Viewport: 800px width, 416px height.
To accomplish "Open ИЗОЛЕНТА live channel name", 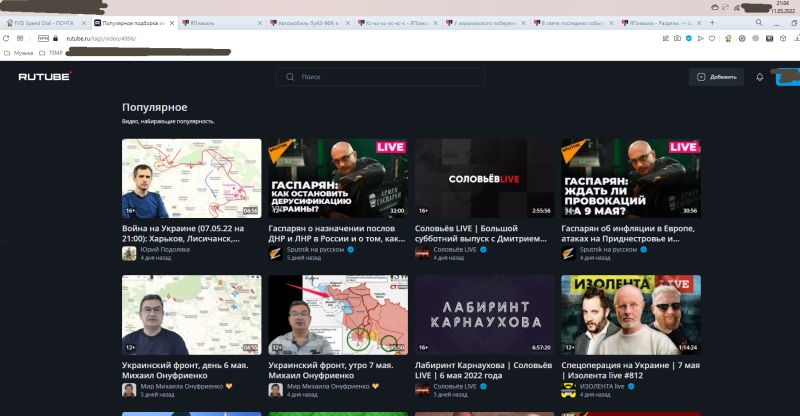I will click(602, 386).
